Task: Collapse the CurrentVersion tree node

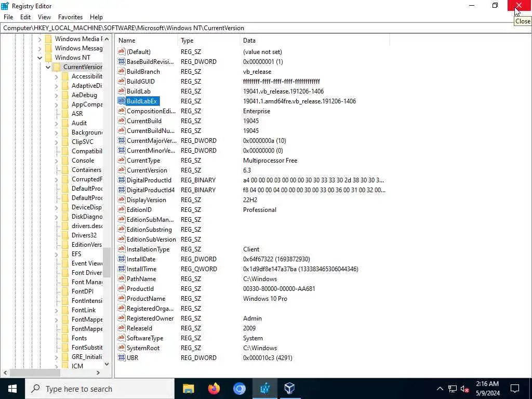Action: click(48, 67)
